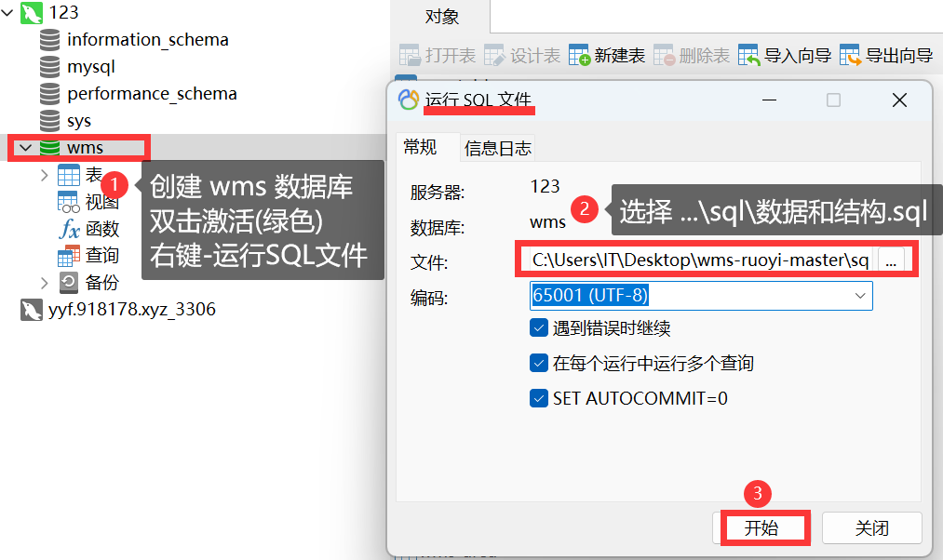Viewport: 943px width, 560px height.
Task: Click the performance_schema database icon
Action: pyautogui.click(x=49, y=94)
